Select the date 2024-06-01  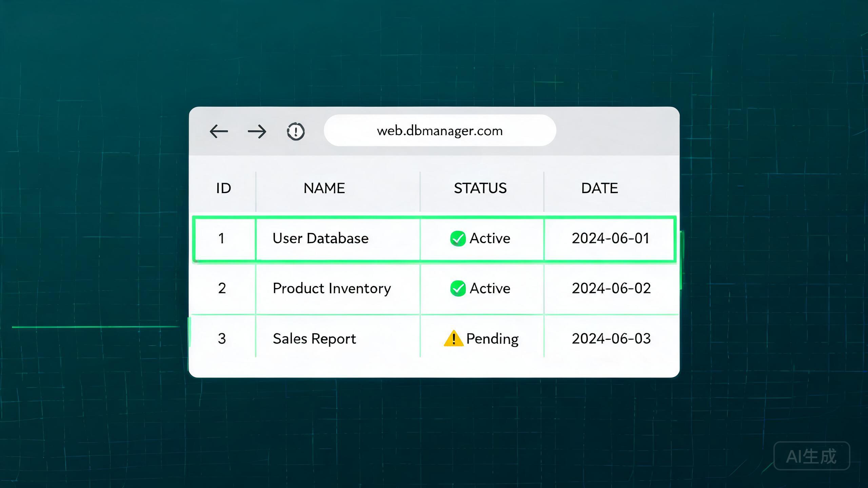pos(611,238)
